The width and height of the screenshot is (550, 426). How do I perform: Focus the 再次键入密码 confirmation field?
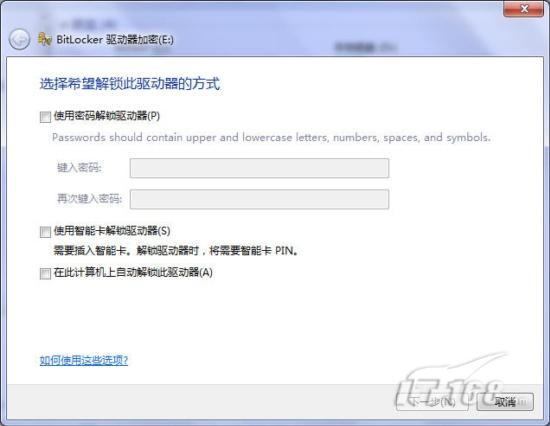259,199
